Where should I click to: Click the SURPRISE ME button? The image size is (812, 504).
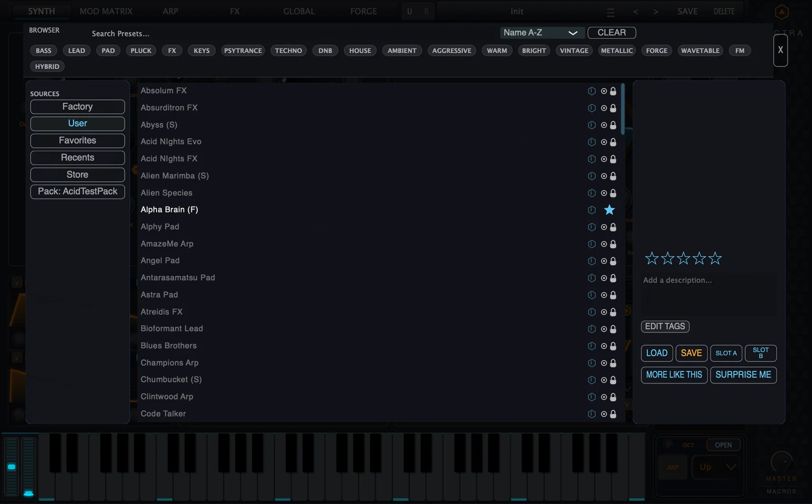pos(743,375)
